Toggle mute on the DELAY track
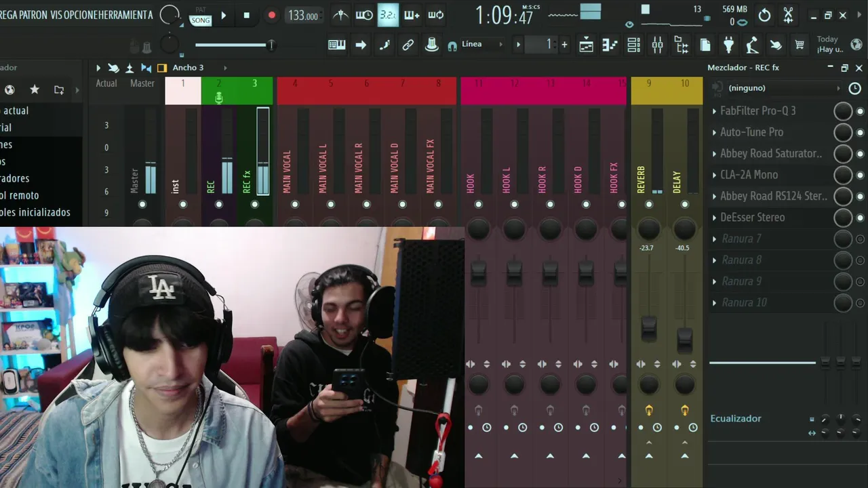The image size is (868, 488). point(685,204)
